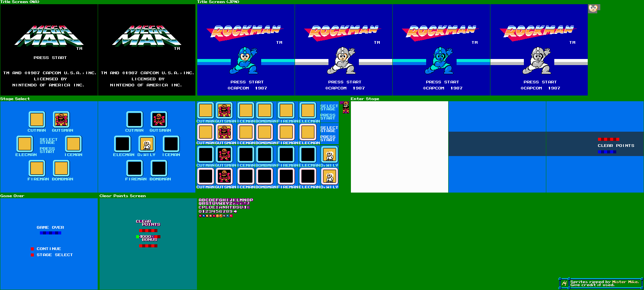The width and height of the screenshot is (644, 290).
Task: Click the white blank Enter Stage screen
Action: click(x=400, y=147)
